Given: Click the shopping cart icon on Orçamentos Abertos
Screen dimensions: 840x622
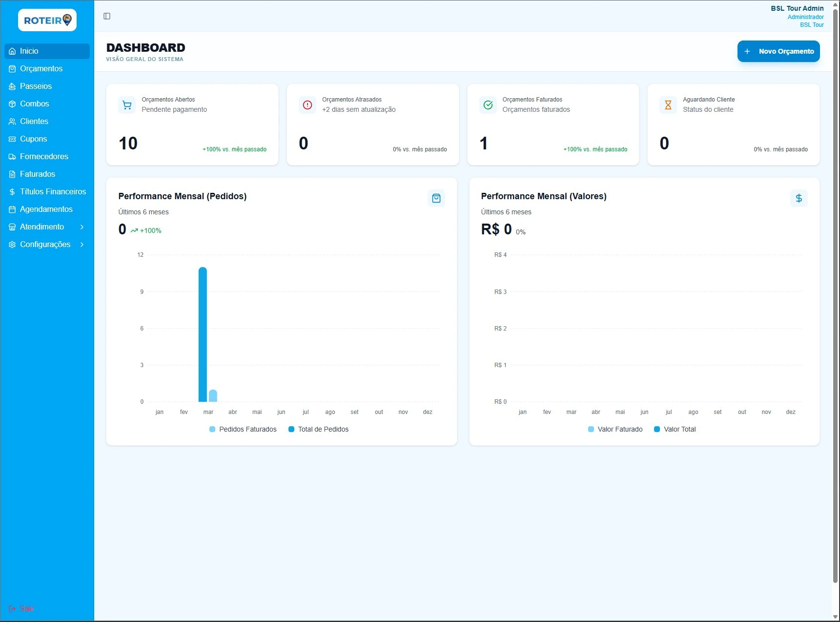Looking at the screenshot, I should [x=127, y=104].
